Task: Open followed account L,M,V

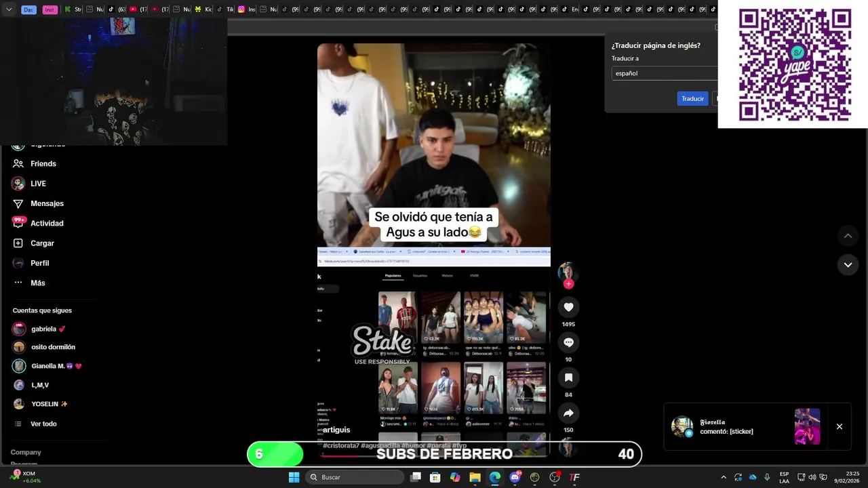Action: (31, 385)
